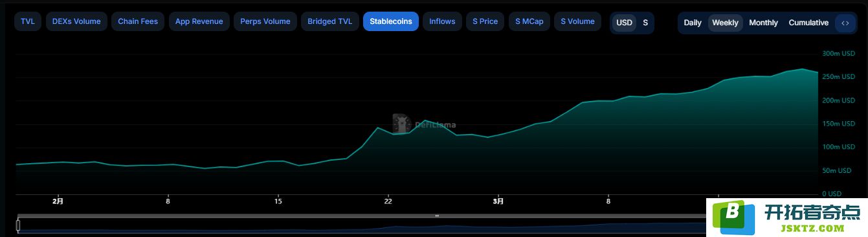Switch to the Daily interval
868x237 pixels.
tap(693, 23)
